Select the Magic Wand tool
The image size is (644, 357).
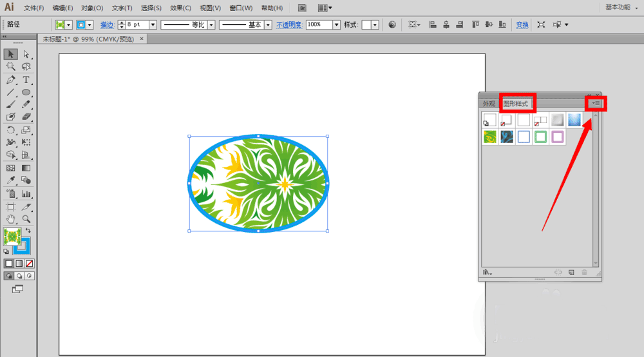(11, 66)
